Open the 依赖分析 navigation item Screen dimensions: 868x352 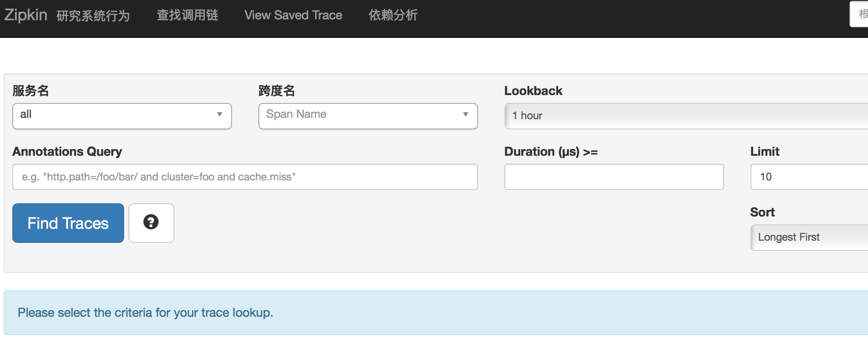click(393, 15)
